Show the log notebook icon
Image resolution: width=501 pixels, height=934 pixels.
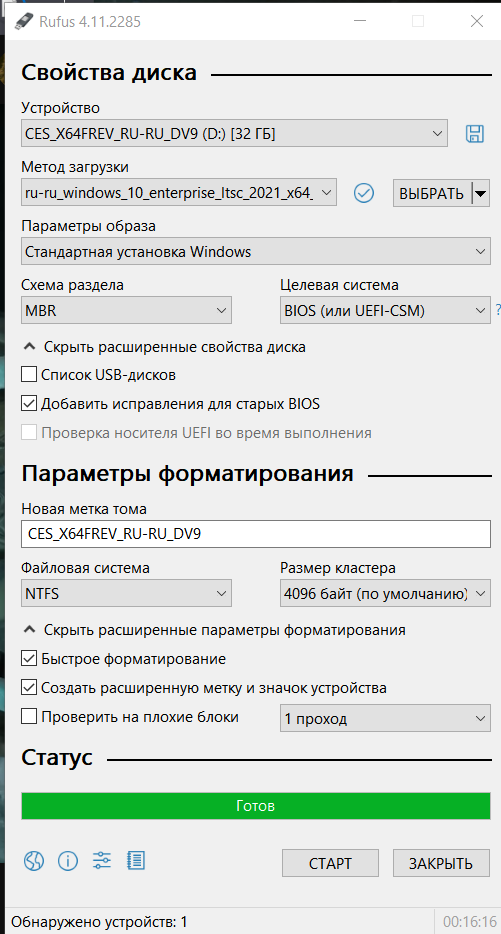tap(136, 860)
